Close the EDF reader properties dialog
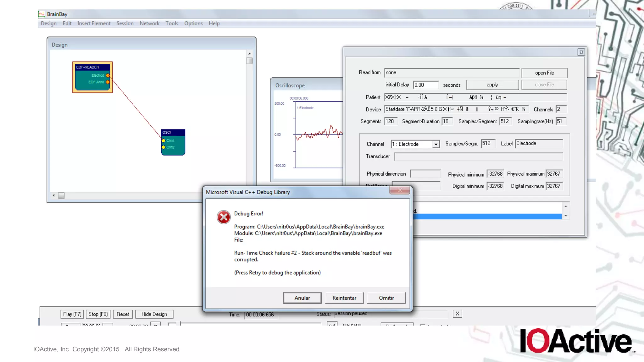This screenshot has width=644, height=362. [x=581, y=52]
